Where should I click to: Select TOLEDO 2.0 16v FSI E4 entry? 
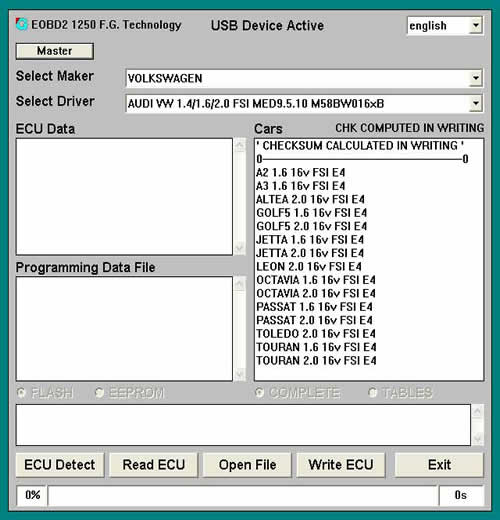point(316,334)
